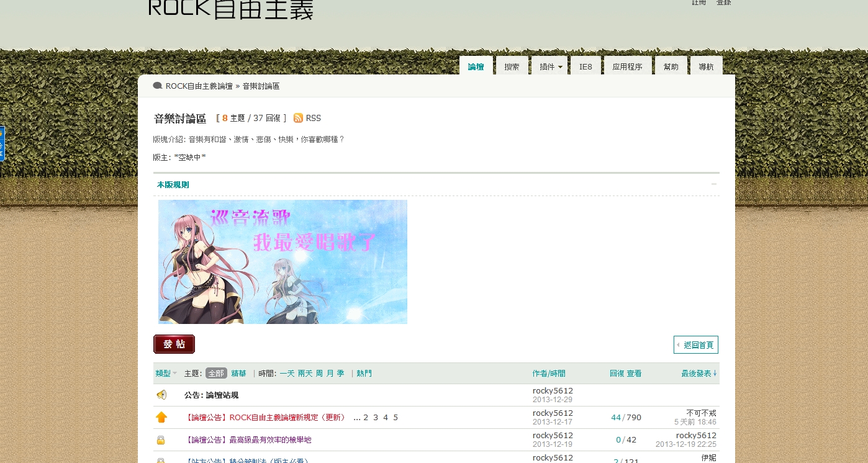
Task: Open the 搜索 tab
Action: (512, 66)
